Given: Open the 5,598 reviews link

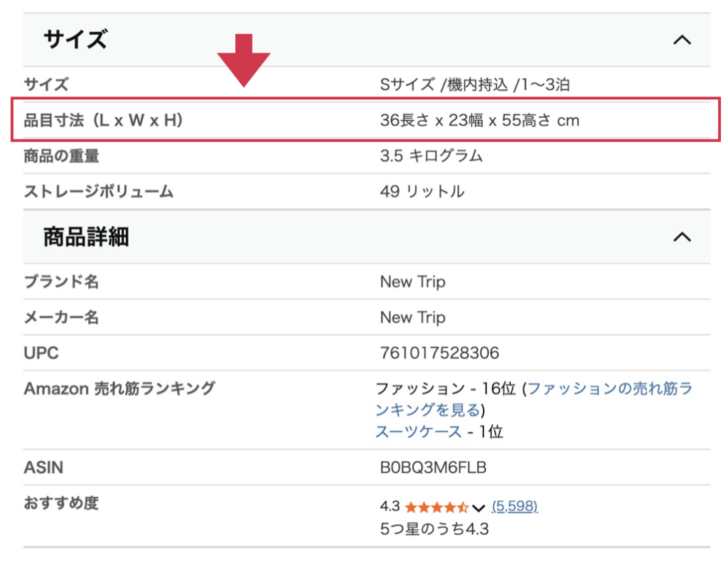Looking at the screenshot, I should [515, 506].
